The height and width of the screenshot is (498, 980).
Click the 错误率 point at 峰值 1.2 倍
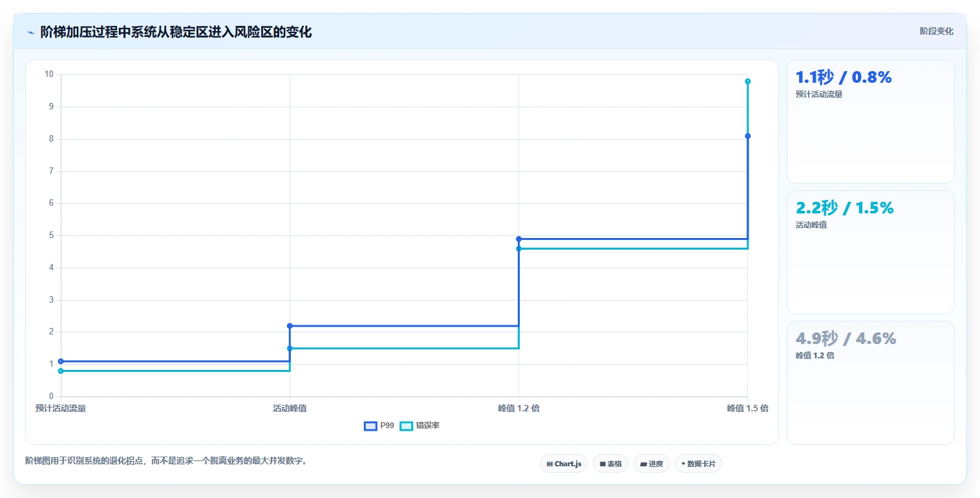pyautogui.click(x=518, y=249)
